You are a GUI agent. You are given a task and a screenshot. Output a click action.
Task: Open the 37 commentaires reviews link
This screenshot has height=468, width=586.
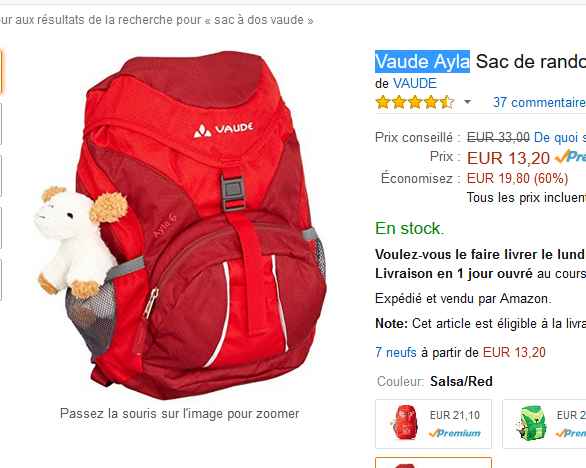[x=539, y=102]
